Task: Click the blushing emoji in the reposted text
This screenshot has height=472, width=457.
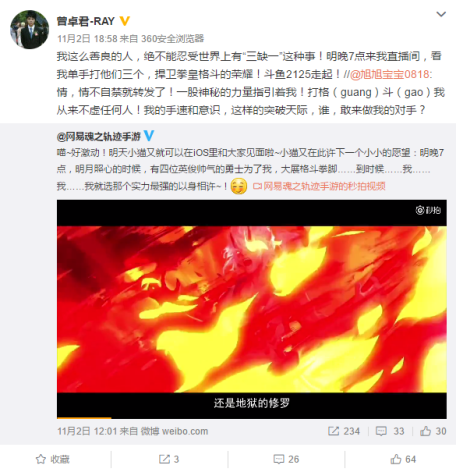Action: pos(239,186)
